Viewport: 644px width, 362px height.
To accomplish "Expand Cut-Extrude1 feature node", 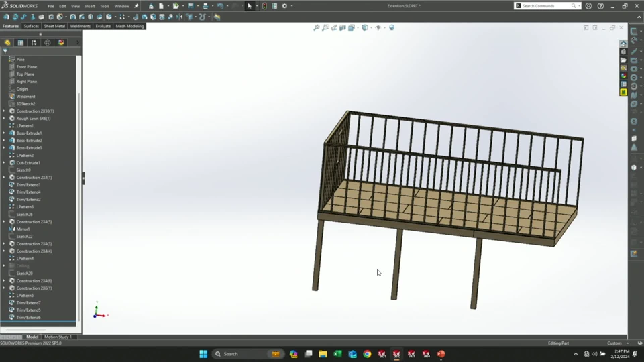I will tap(4, 163).
